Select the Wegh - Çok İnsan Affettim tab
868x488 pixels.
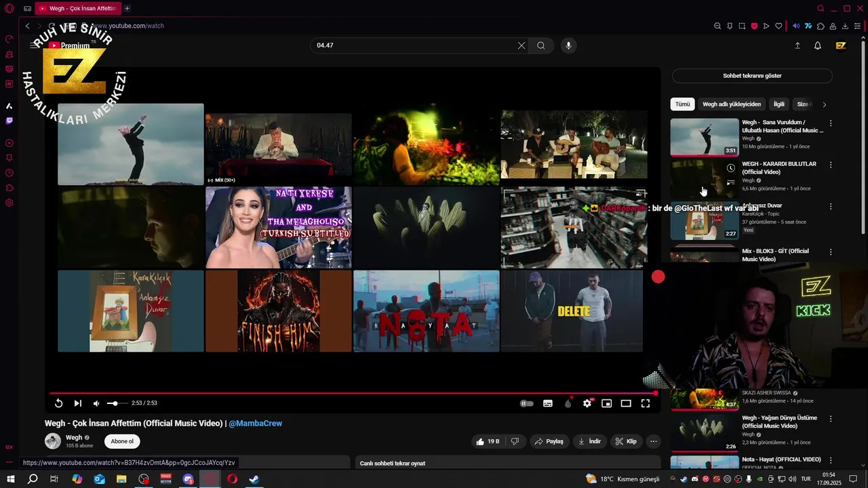(77, 8)
